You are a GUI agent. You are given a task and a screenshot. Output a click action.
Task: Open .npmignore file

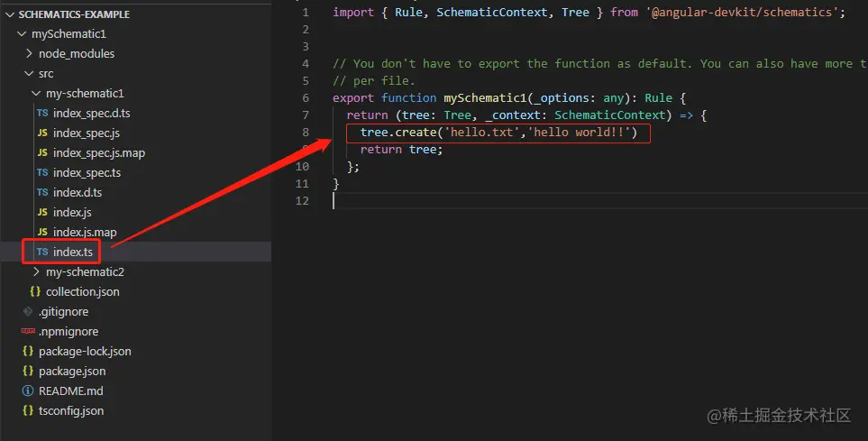[69, 332]
